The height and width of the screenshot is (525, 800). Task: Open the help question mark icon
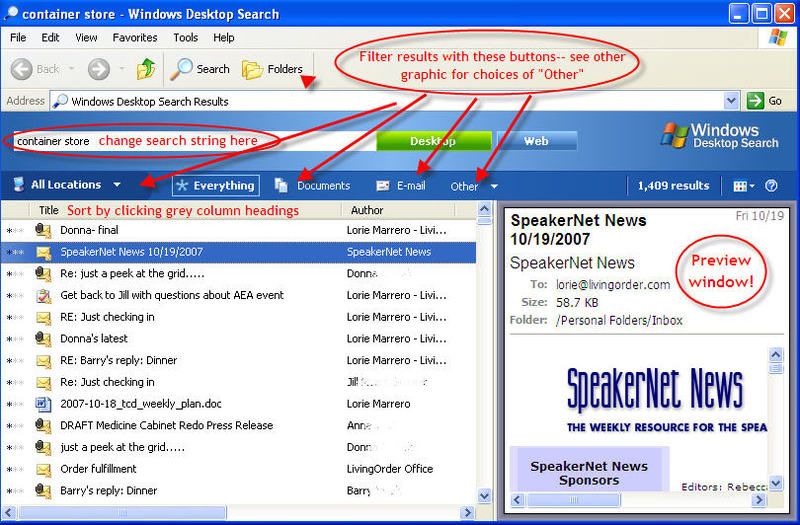click(x=771, y=186)
